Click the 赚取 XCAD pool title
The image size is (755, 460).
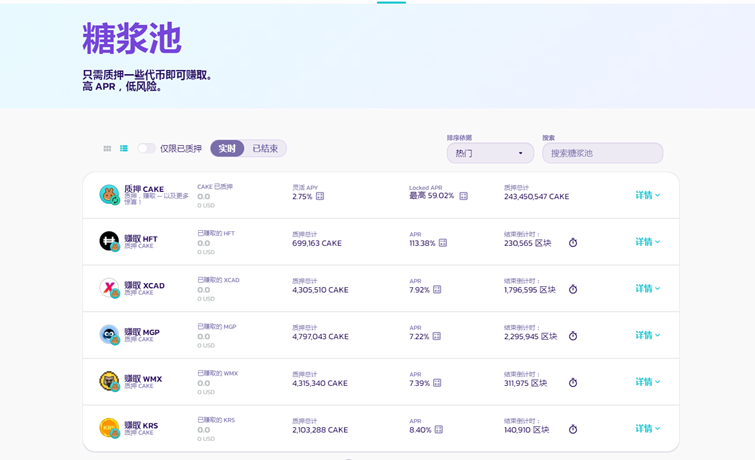[x=144, y=285]
